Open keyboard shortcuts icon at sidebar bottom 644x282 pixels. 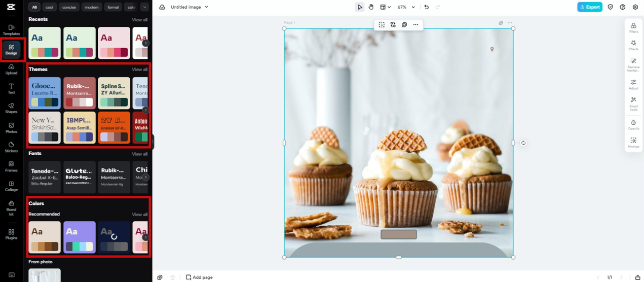11,275
